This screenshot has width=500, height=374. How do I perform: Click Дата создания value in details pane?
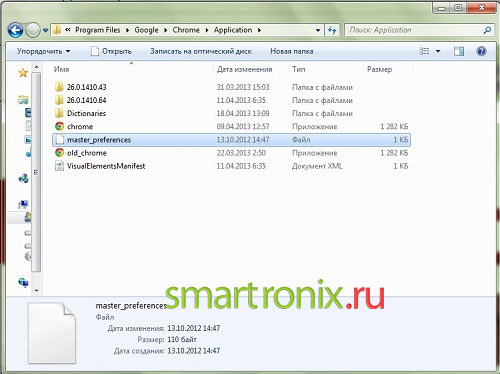pos(194,351)
